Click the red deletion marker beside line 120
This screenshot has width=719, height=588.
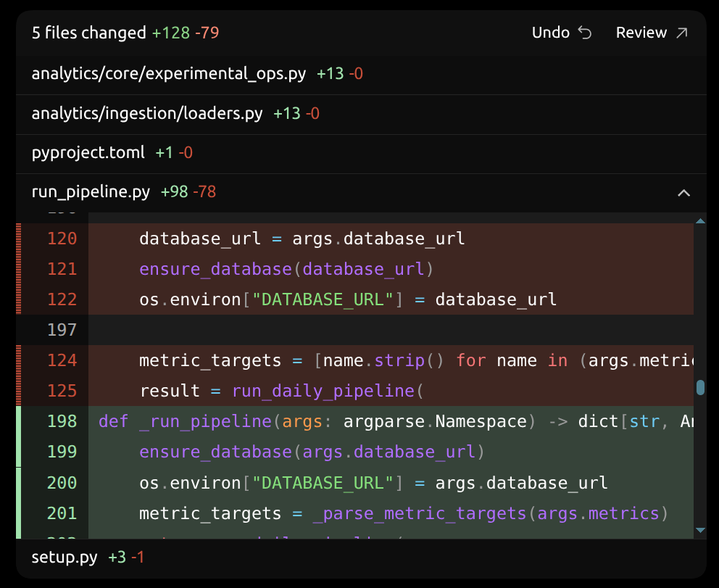pyautogui.click(x=18, y=239)
